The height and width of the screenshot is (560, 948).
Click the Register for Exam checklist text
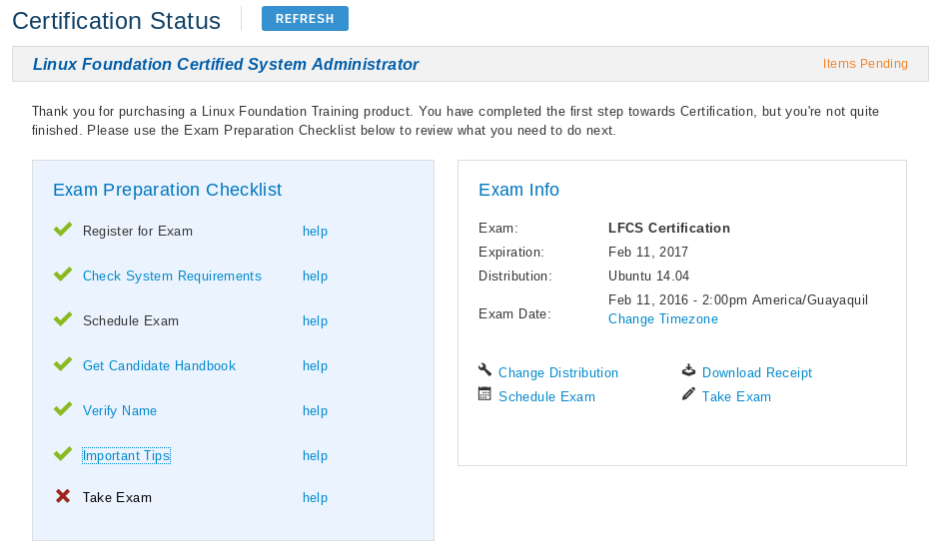coord(138,232)
